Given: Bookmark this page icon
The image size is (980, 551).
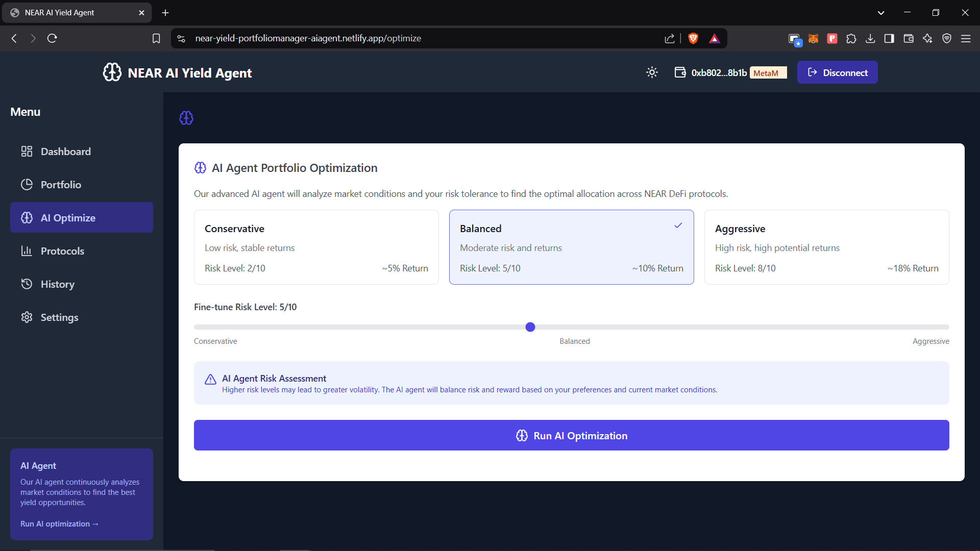Looking at the screenshot, I should (156, 38).
